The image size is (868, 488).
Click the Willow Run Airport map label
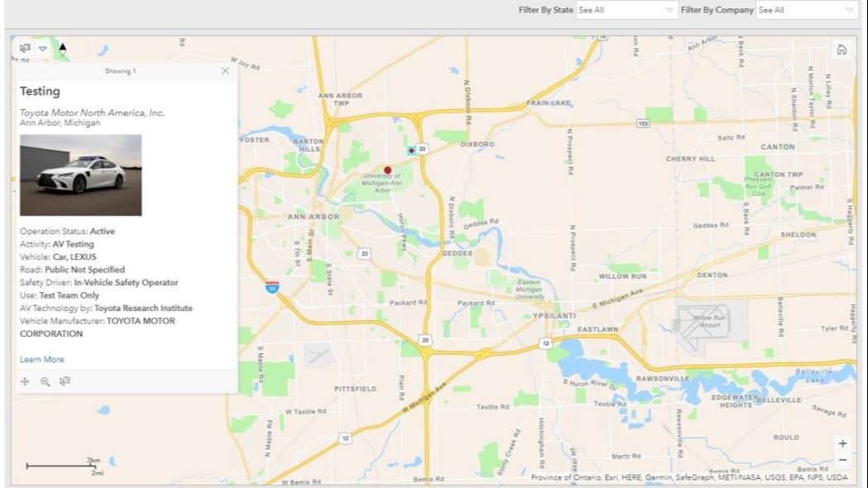click(711, 321)
